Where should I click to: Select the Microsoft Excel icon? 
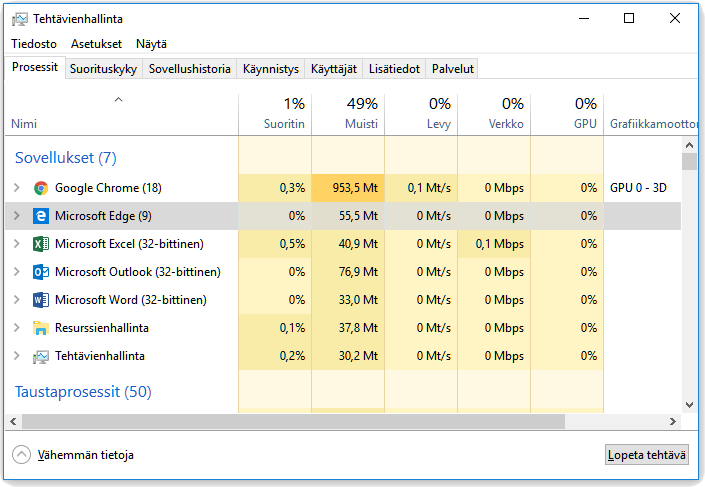click(x=41, y=244)
